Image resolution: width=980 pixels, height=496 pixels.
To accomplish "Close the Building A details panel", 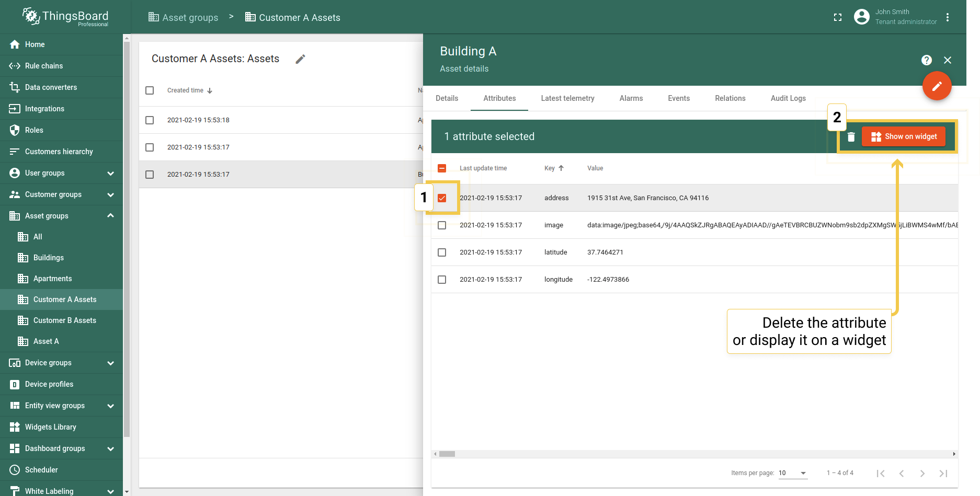I will click(x=948, y=60).
